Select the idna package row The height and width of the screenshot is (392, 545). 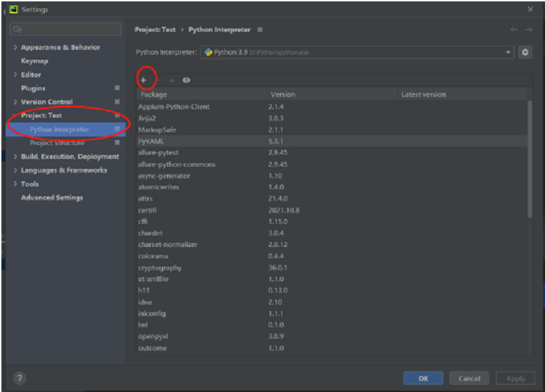pos(332,302)
